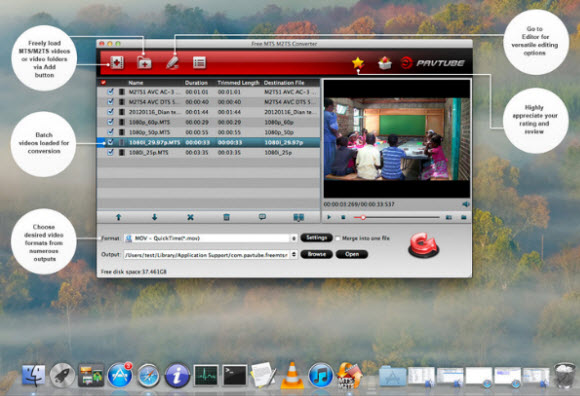Viewport: 580px width, 396px height.
Task: Open Launchpad rocket in the dock
Action: [62, 375]
